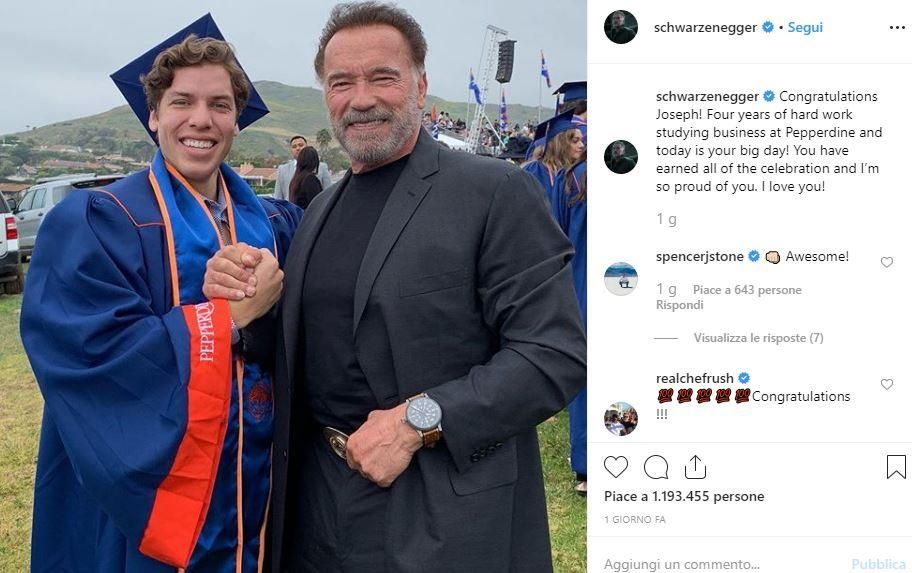Save post with the bookmark icon
Image resolution: width=912 pixels, height=573 pixels.
896,467
